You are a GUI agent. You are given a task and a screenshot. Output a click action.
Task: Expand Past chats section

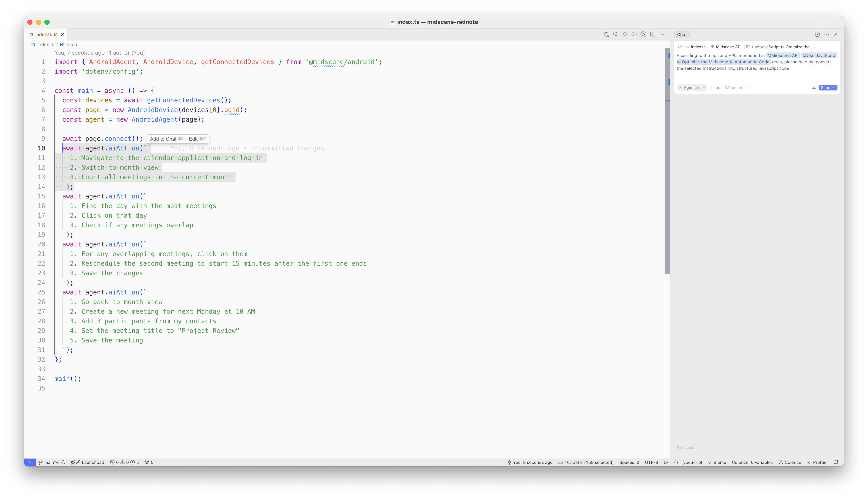(x=688, y=447)
